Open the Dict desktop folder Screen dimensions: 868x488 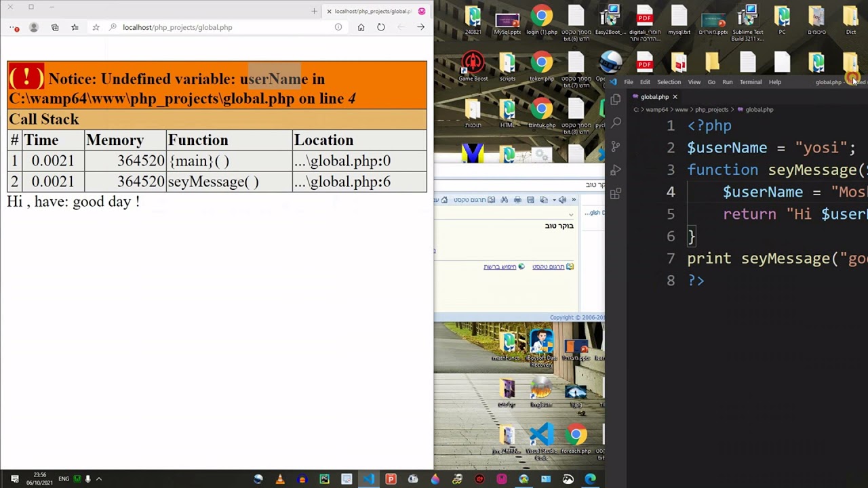click(x=850, y=21)
